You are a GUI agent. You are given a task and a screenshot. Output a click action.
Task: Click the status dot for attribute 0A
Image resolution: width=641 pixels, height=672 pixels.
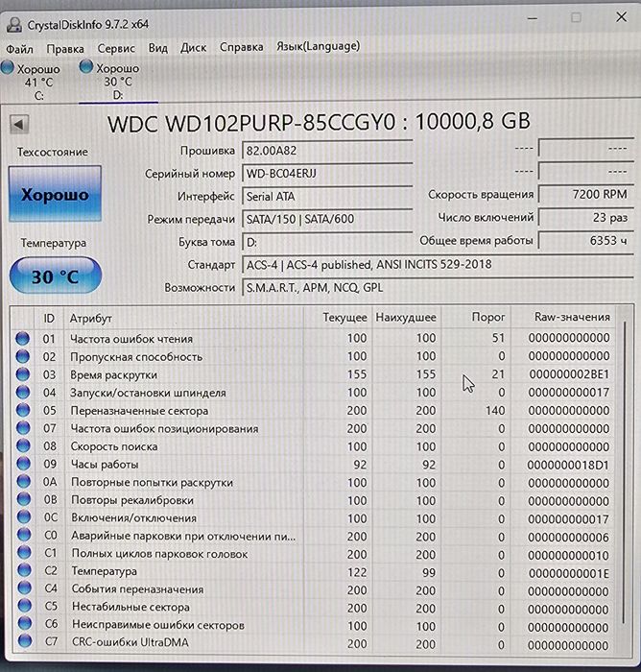tap(24, 481)
